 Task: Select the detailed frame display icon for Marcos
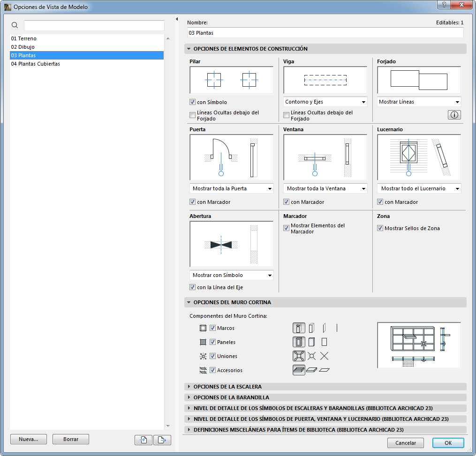[299, 328]
